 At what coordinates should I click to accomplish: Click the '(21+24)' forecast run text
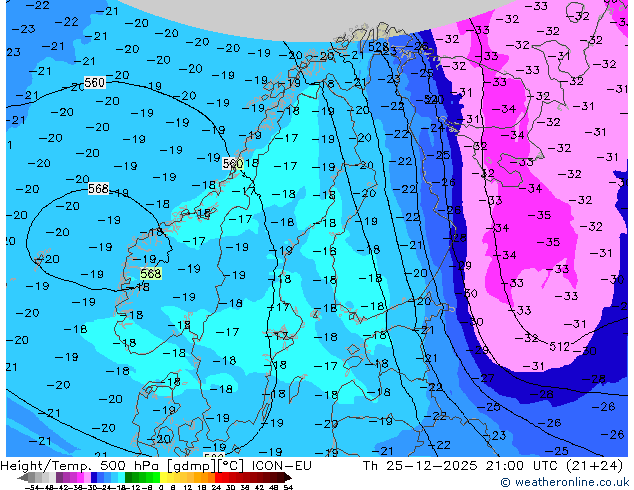click(x=594, y=466)
